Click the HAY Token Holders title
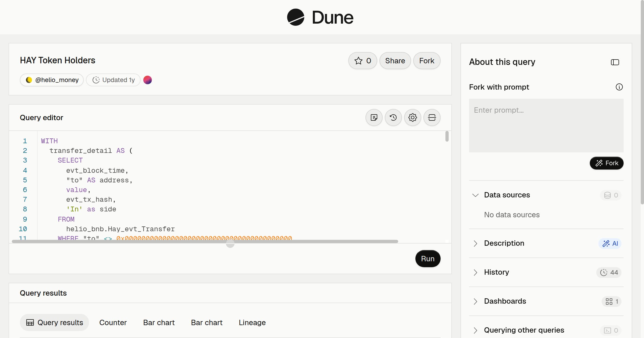644x338 pixels. pos(57,60)
